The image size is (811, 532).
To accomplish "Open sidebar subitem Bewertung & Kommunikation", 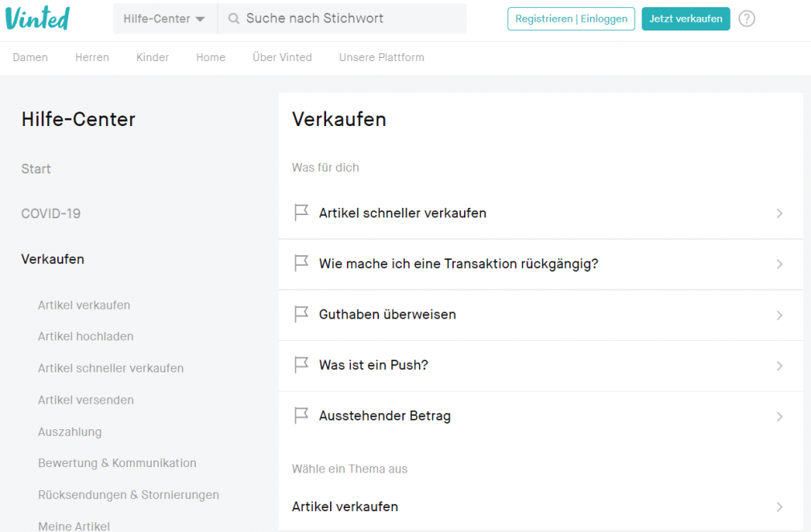I will click(117, 463).
